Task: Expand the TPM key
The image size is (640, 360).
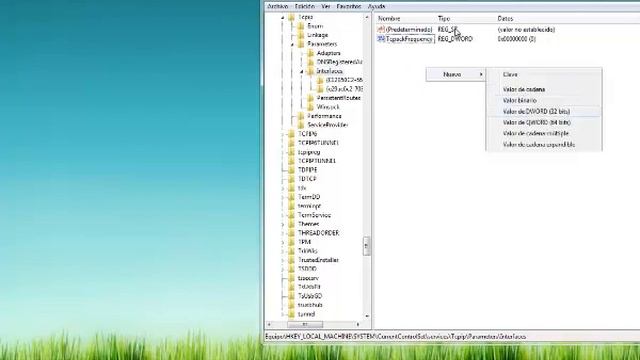Action: [282, 242]
